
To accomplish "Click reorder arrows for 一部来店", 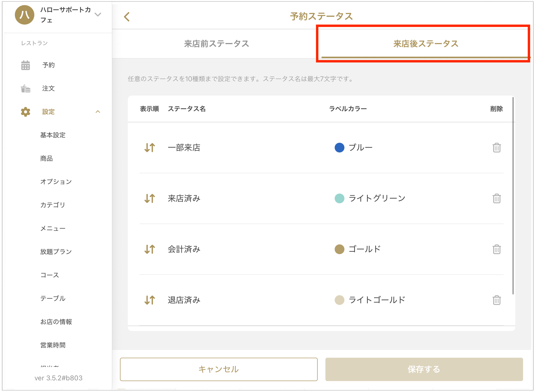I will pos(149,148).
